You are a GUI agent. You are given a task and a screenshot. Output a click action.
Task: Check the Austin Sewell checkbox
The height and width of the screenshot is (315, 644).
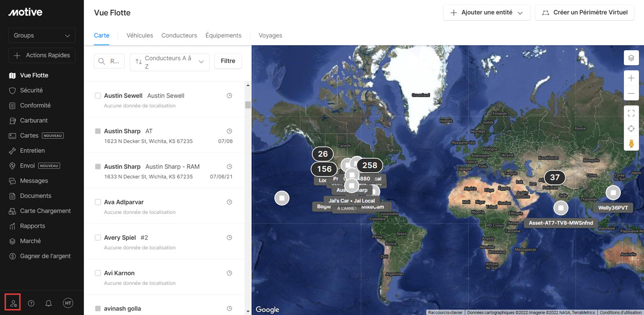[x=98, y=95]
